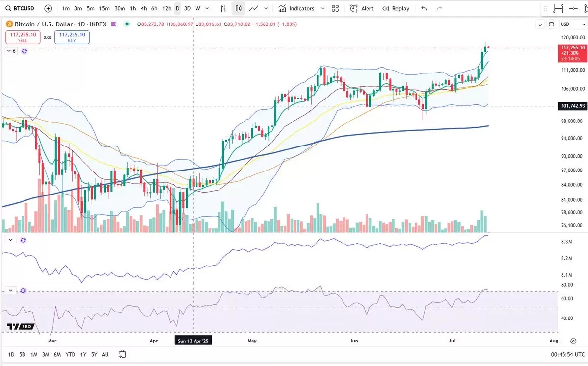The width and height of the screenshot is (588, 366).
Task: Choose the 1h interval
Action: pyautogui.click(x=133, y=8)
